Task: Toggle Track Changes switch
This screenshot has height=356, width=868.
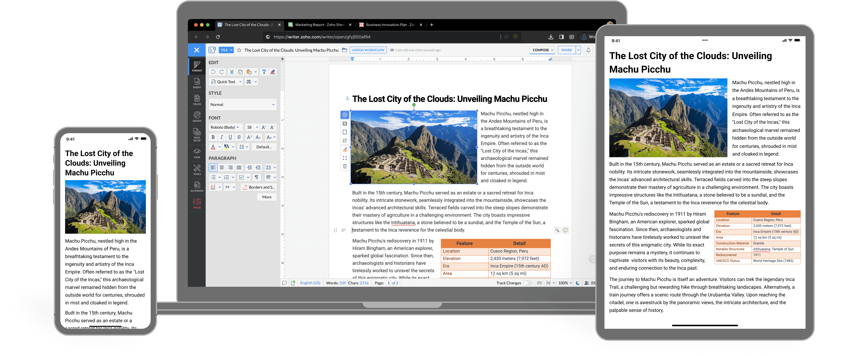Action: pos(528,283)
